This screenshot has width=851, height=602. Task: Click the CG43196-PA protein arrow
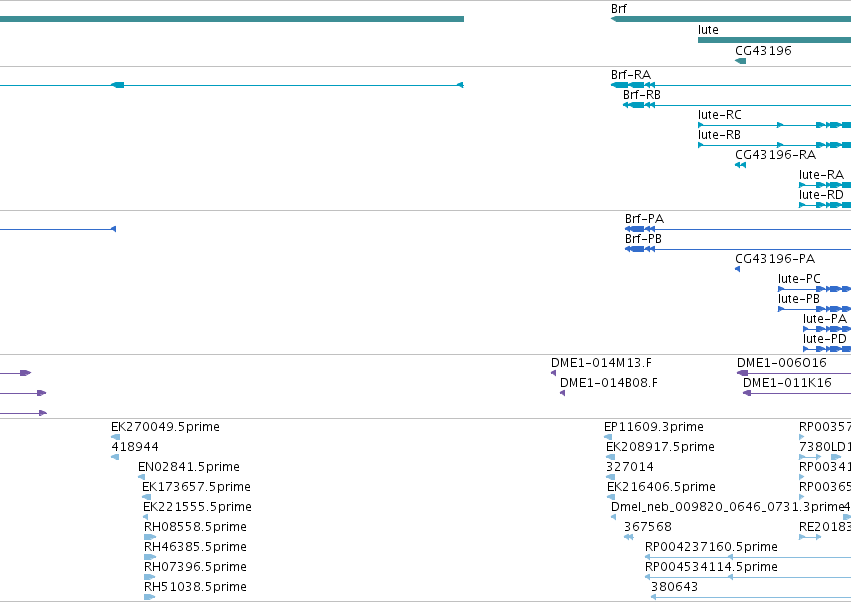tap(738, 269)
